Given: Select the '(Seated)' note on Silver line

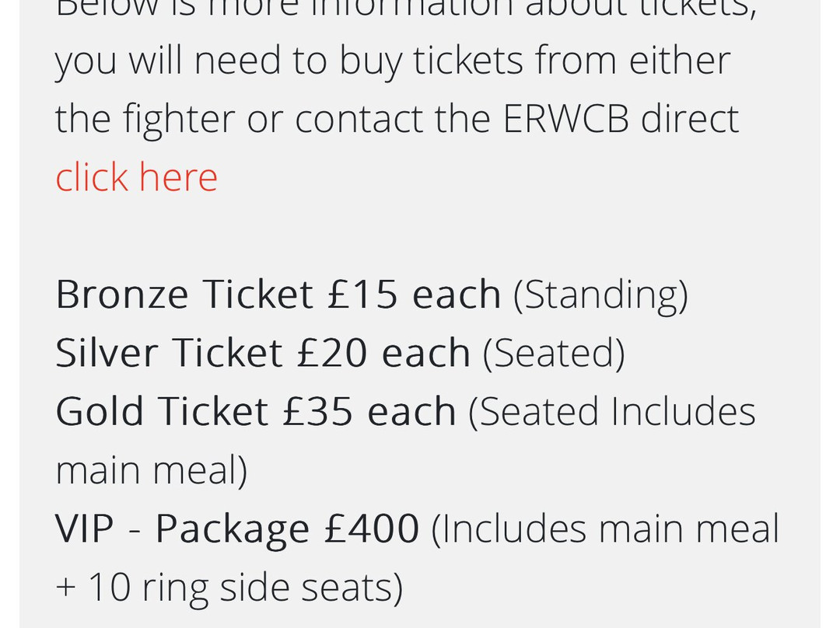Looking at the screenshot, I should pos(554,354).
